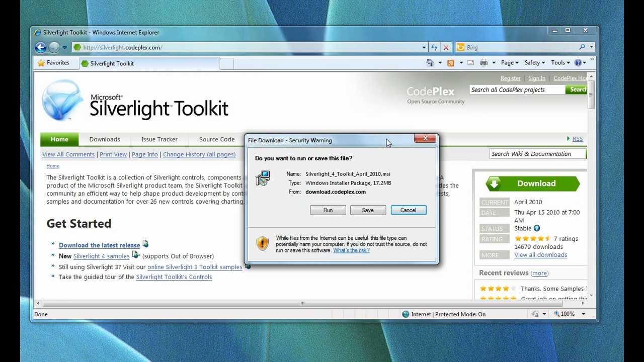Click Download the latest release link
Image resolution: width=644 pixels, height=362 pixels.
[99, 245]
